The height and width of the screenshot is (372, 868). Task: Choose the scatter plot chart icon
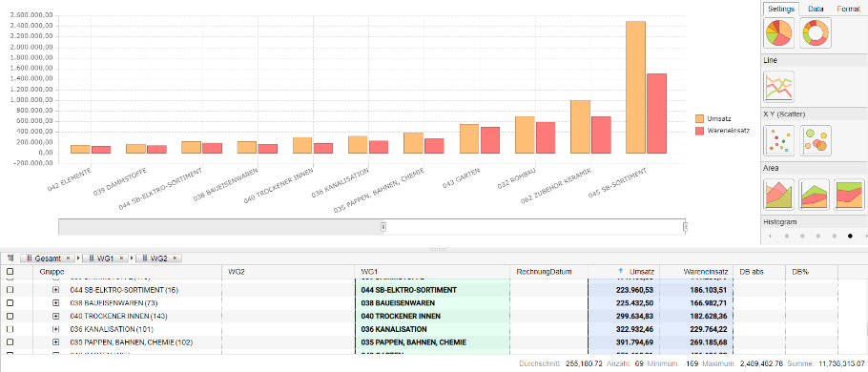click(778, 140)
